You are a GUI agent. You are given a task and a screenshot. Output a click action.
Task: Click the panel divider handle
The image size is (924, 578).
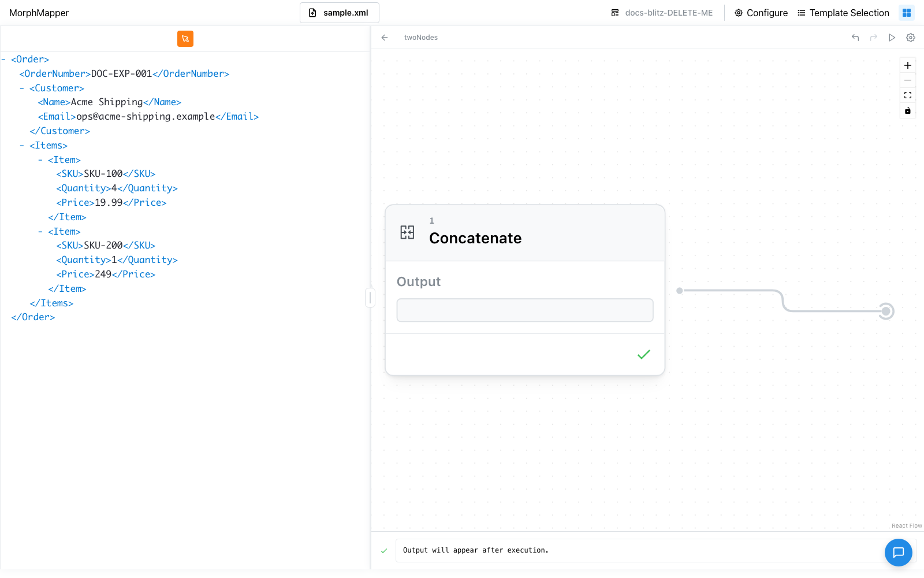click(x=370, y=298)
